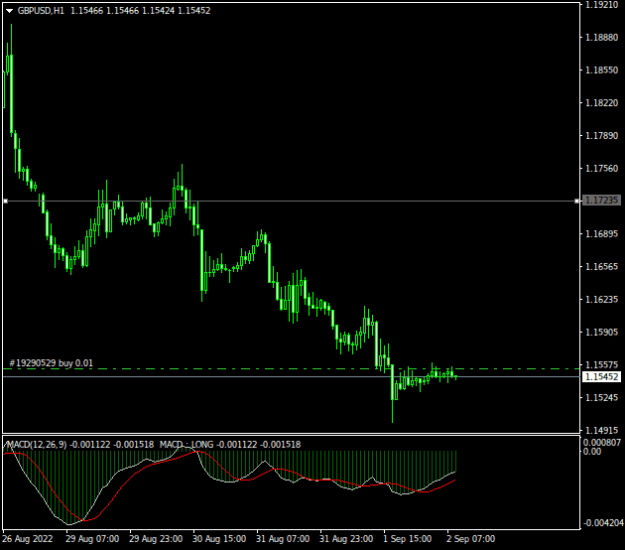Screen dimensions: 625x550
Task: Click the 1.18550 price scale value
Action: (x=601, y=70)
